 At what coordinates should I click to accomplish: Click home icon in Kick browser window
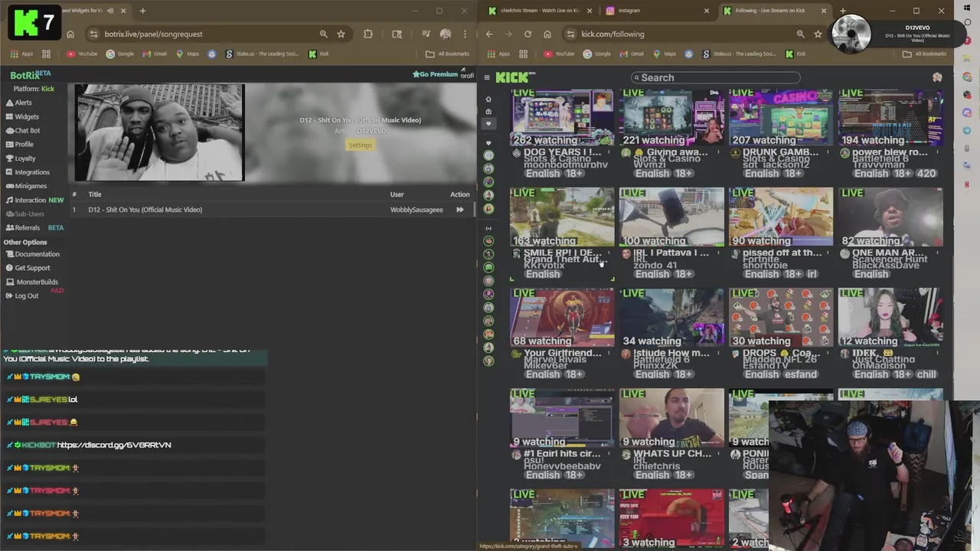[x=547, y=34]
